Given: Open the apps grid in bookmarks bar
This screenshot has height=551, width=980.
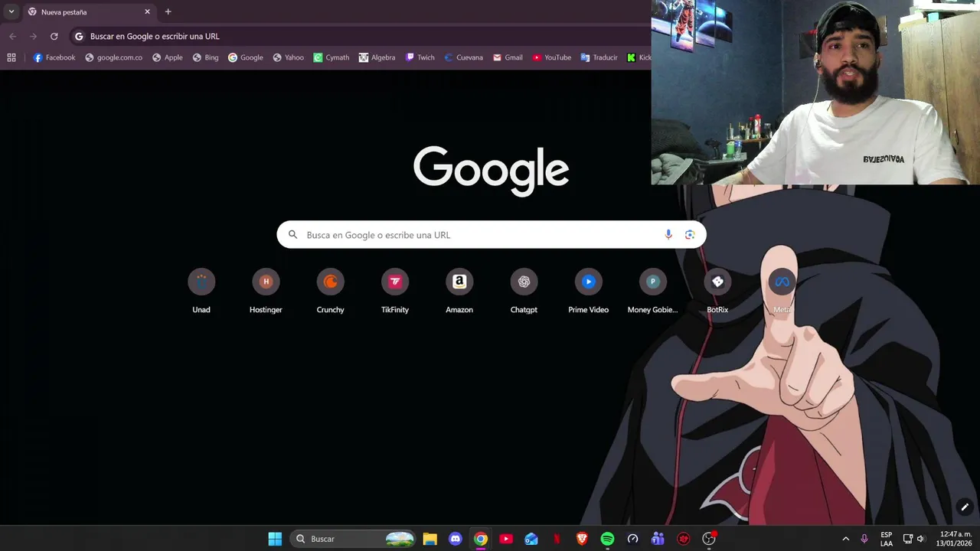Looking at the screenshot, I should (x=11, y=57).
